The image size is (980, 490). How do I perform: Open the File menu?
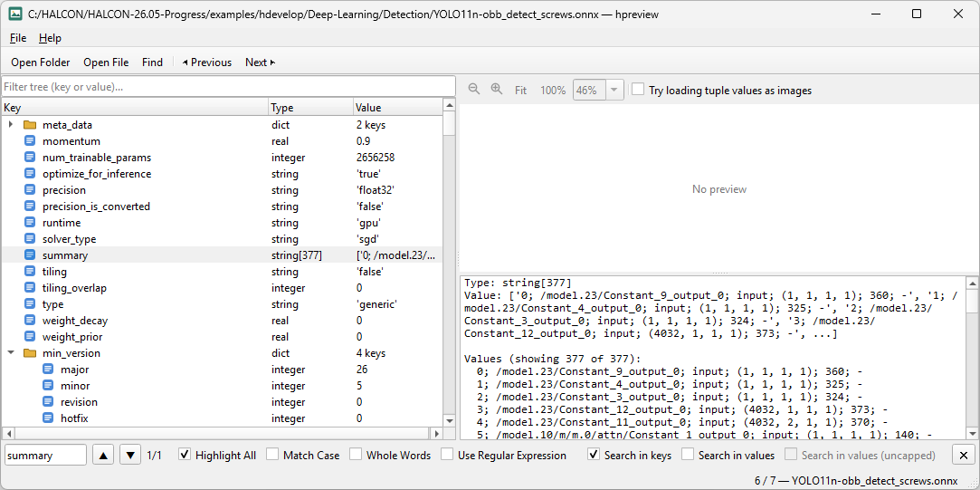point(18,38)
